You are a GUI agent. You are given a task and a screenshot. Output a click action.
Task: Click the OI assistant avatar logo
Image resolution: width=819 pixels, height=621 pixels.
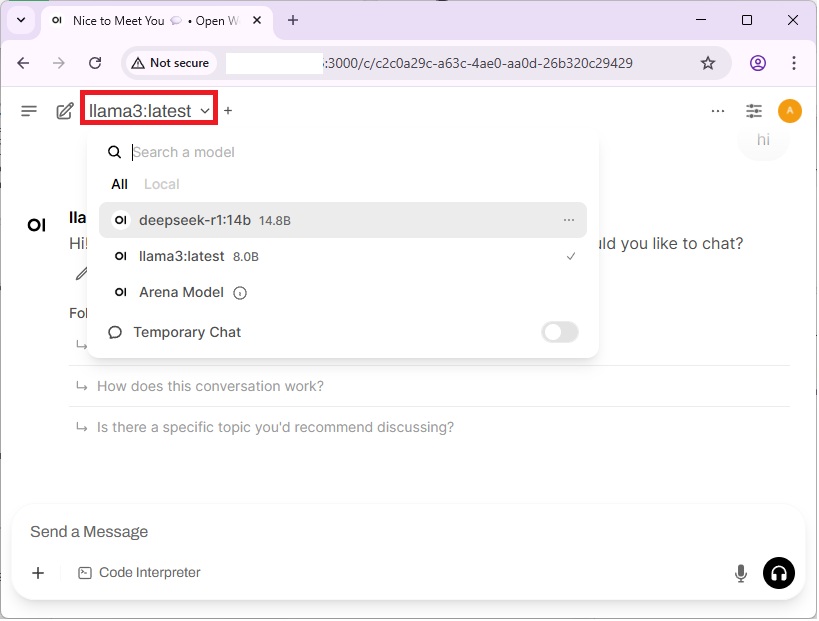pos(37,225)
